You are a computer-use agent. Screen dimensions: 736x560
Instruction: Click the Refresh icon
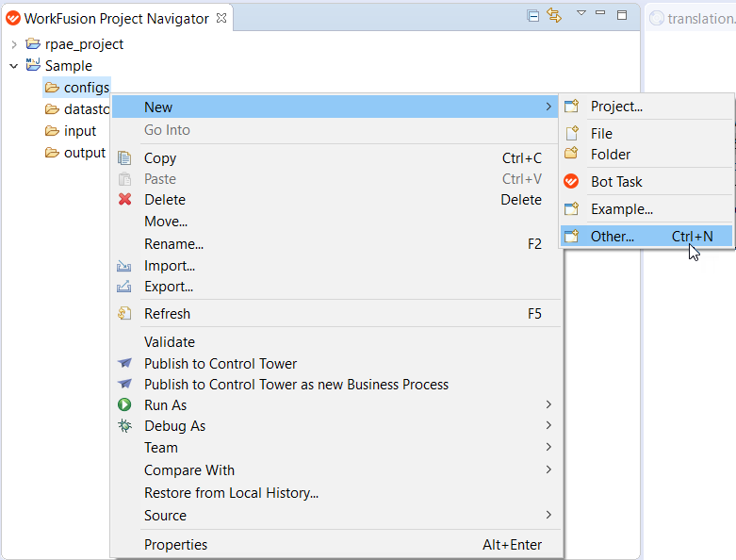tap(124, 313)
